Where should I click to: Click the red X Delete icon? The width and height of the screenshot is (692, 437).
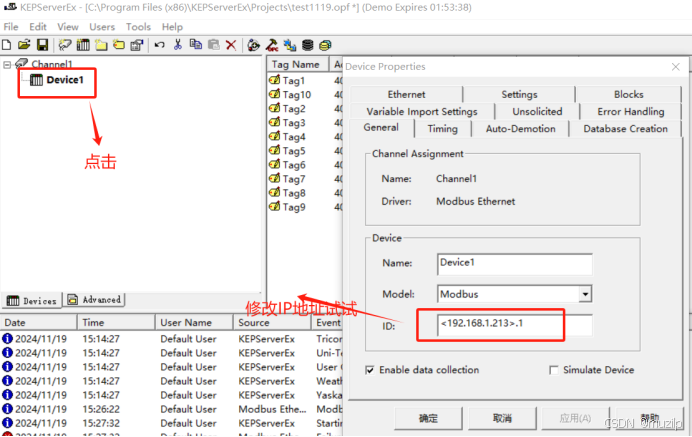(x=231, y=45)
